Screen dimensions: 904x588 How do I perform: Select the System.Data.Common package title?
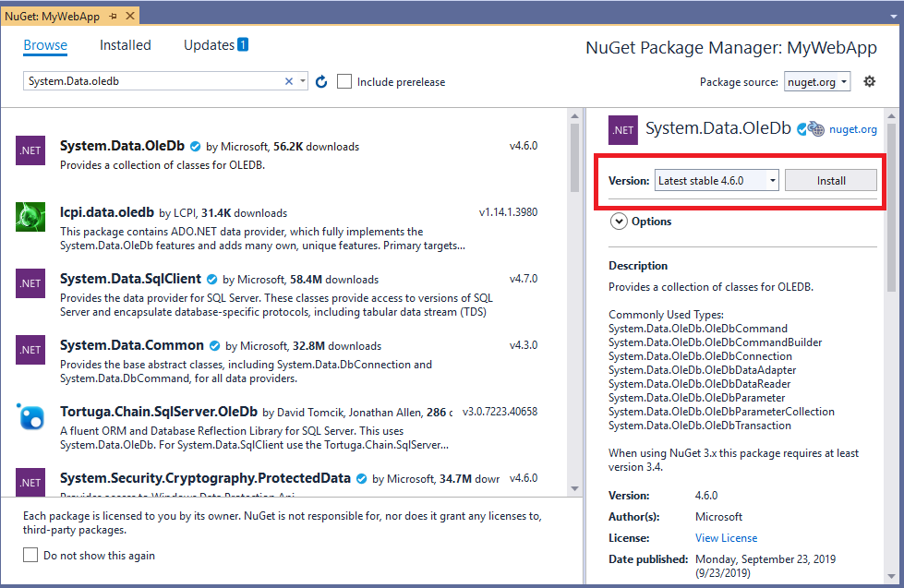pos(131,345)
